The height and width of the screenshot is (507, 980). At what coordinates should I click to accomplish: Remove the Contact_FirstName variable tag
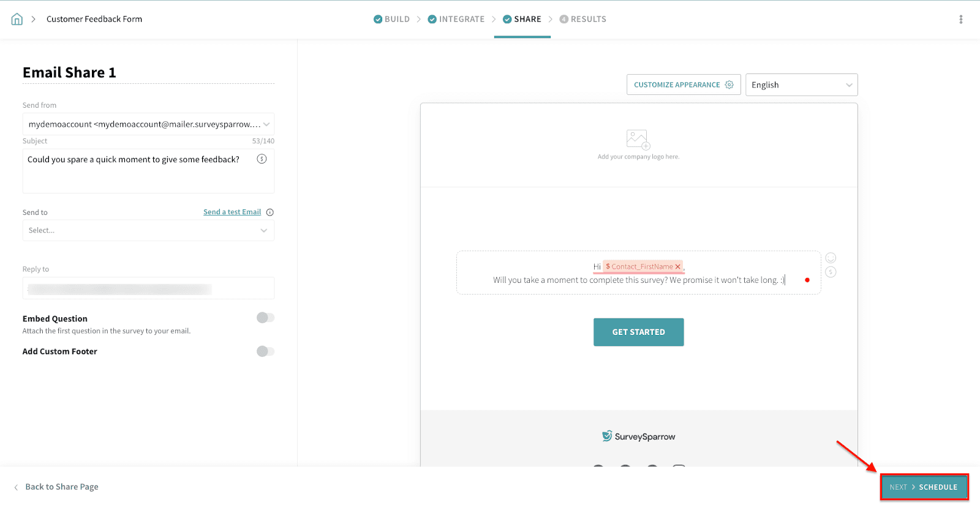pyautogui.click(x=678, y=267)
